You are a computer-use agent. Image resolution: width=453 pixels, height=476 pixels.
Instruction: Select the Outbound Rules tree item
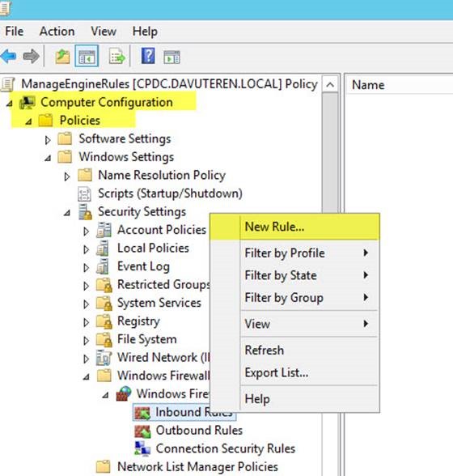pyautogui.click(x=199, y=431)
